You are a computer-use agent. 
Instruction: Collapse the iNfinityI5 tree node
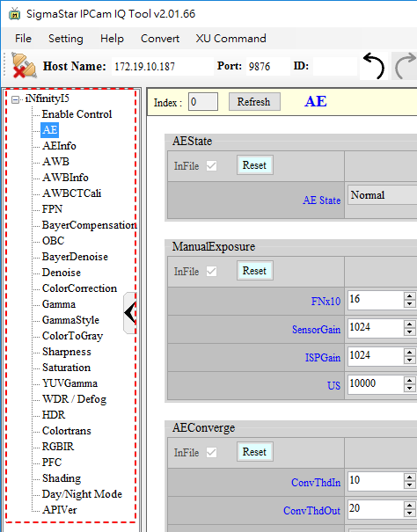coord(15,99)
